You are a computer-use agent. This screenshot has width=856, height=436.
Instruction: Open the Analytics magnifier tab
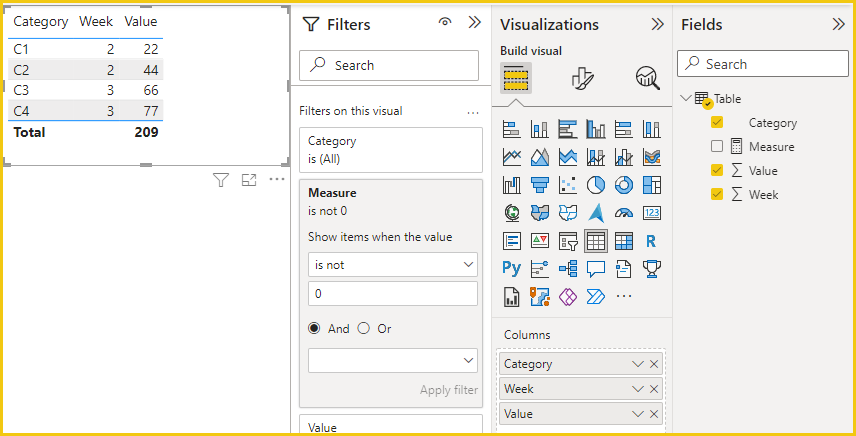click(647, 78)
